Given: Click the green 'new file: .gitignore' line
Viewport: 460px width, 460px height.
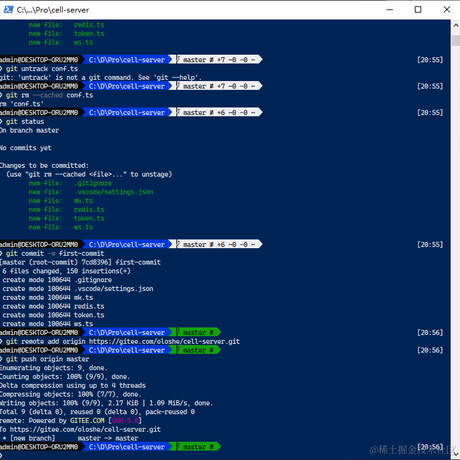Looking at the screenshot, I should tap(70, 183).
